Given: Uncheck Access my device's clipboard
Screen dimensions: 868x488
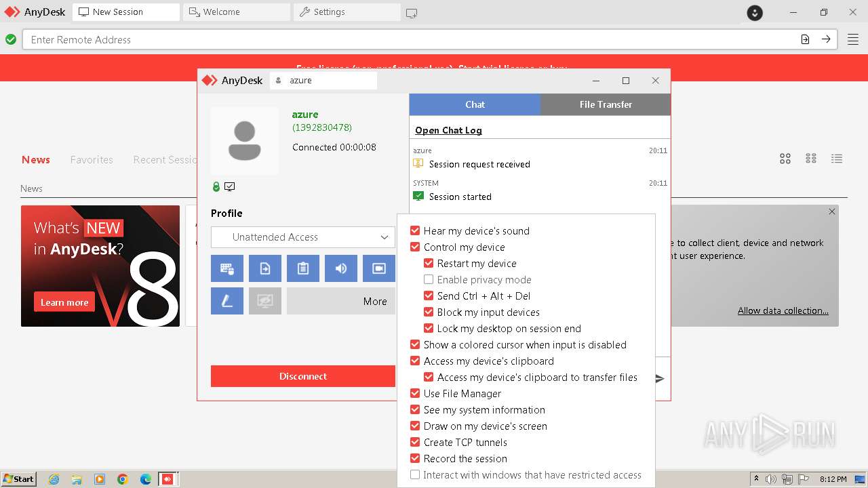Looking at the screenshot, I should click(x=415, y=361).
